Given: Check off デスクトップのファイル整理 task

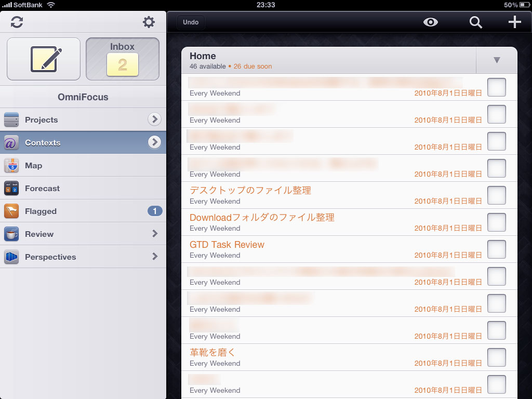Looking at the screenshot, I should [497, 195].
